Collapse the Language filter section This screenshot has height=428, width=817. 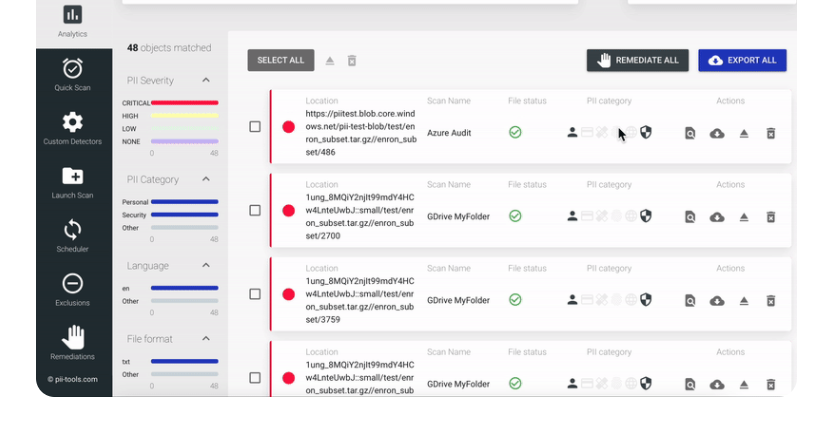[206, 266]
